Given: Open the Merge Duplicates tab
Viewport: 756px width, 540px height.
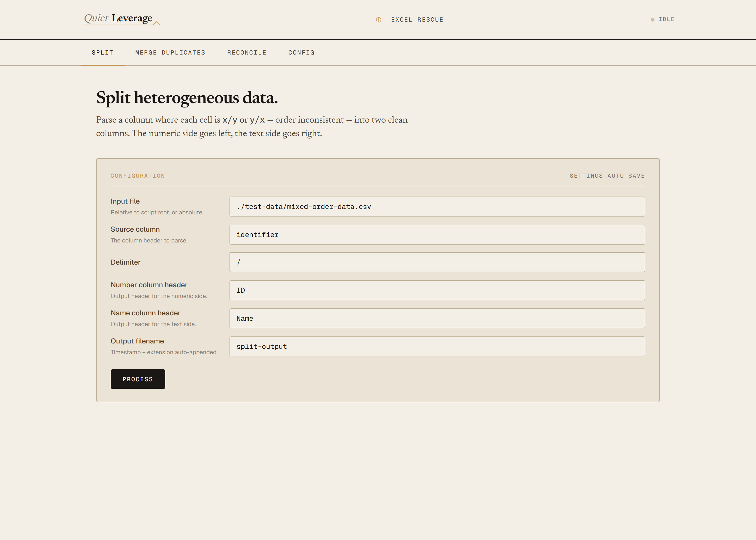Looking at the screenshot, I should [x=170, y=53].
